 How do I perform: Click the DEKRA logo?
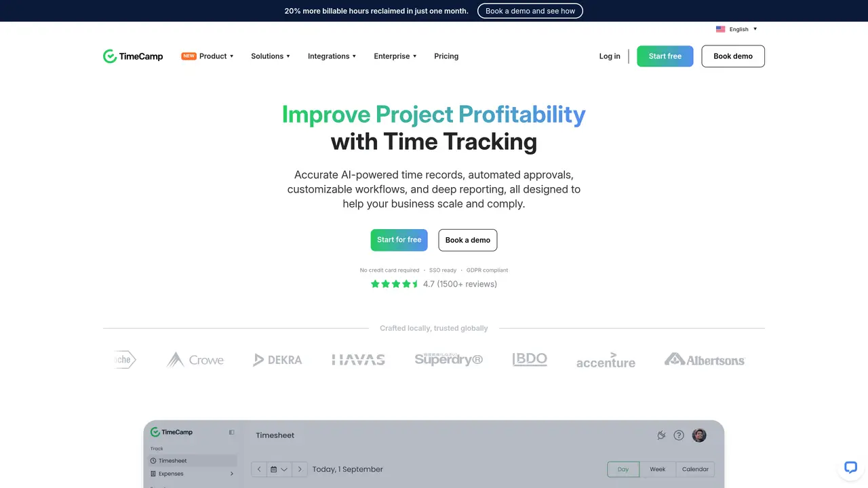pos(277,360)
